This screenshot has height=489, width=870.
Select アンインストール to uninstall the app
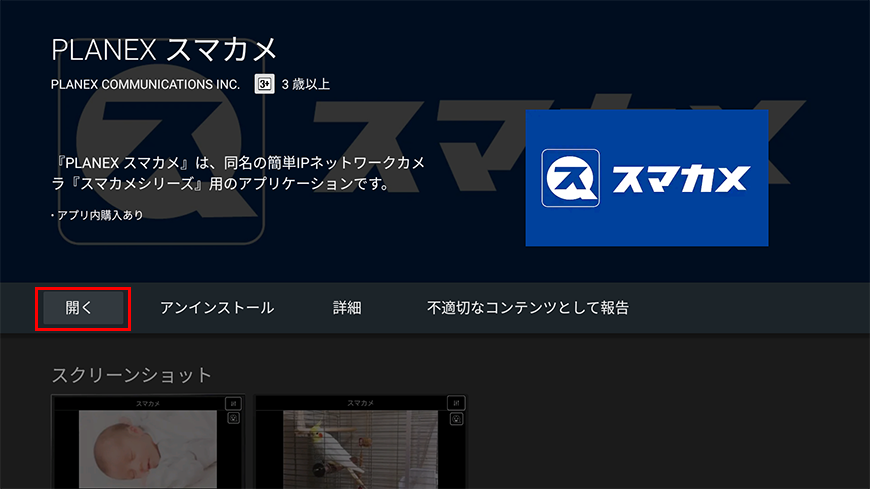pyautogui.click(x=217, y=308)
